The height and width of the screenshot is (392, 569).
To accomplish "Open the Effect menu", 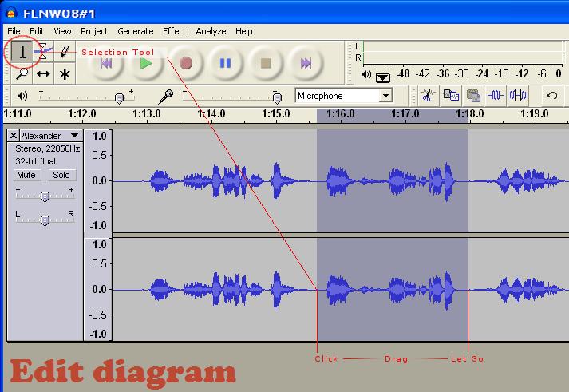I will point(174,31).
